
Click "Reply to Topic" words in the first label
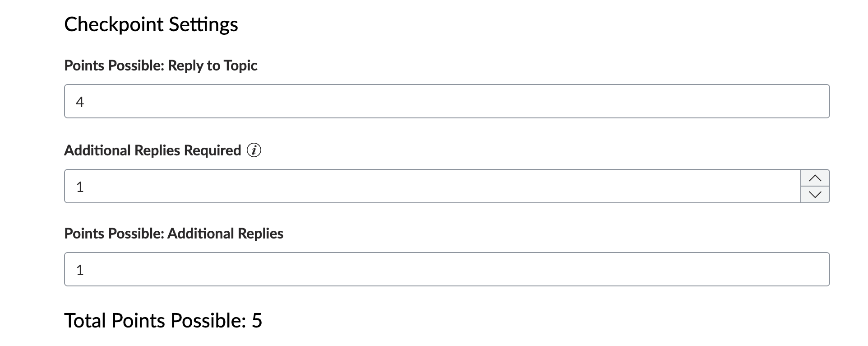[212, 65]
